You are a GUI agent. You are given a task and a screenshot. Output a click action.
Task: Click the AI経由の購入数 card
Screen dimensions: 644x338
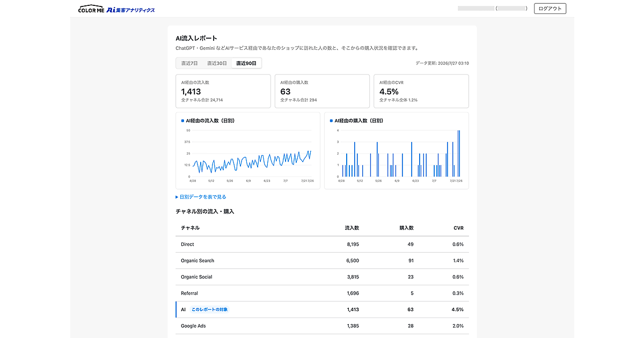point(322,91)
